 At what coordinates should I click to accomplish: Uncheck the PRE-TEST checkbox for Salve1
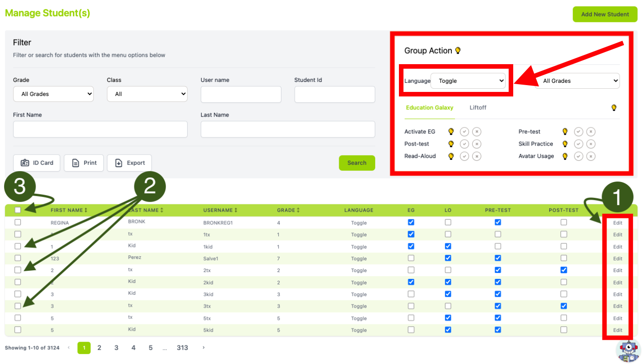[498, 258]
